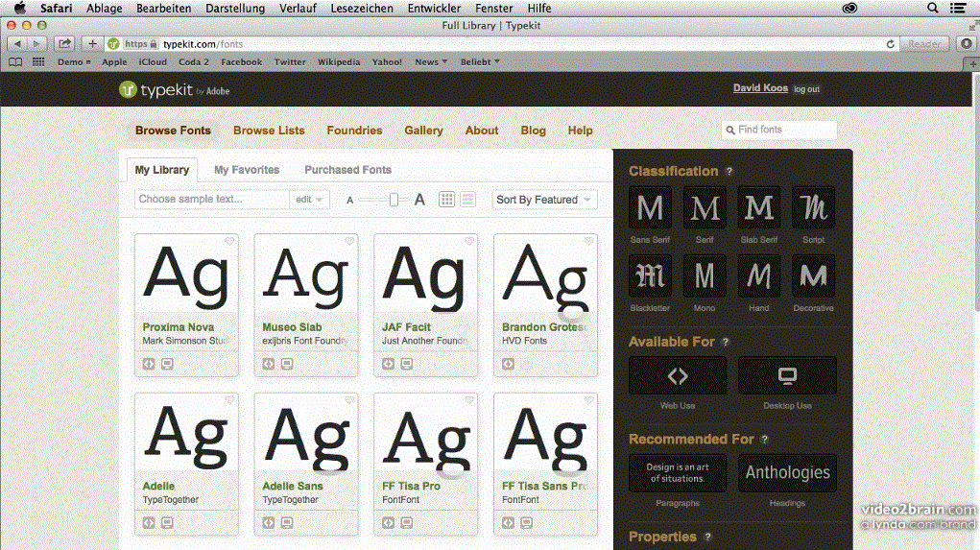Open the Proxima Nova font name link
The height and width of the screenshot is (550, 980).
(x=179, y=327)
